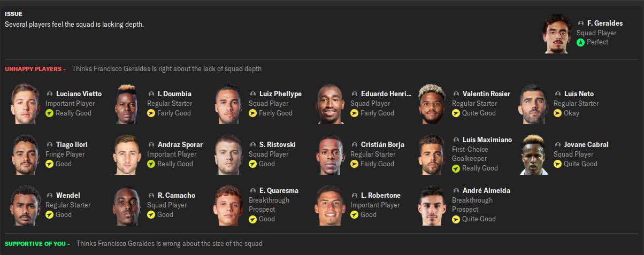Click the morale icon beside Jovane Cabral's Quite Good
The height and width of the screenshot is (255, 644).
pos(557,164)
